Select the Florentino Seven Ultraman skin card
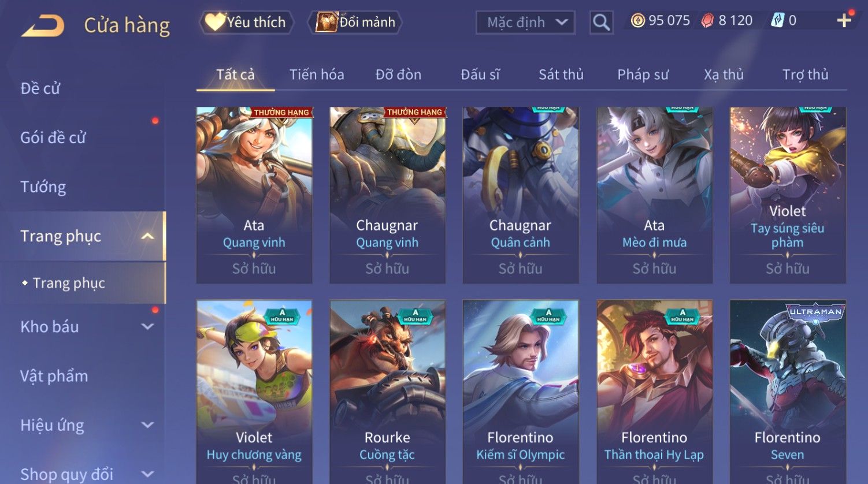The width and height of the screenshot is (868, 484). (x=788, y=392)
